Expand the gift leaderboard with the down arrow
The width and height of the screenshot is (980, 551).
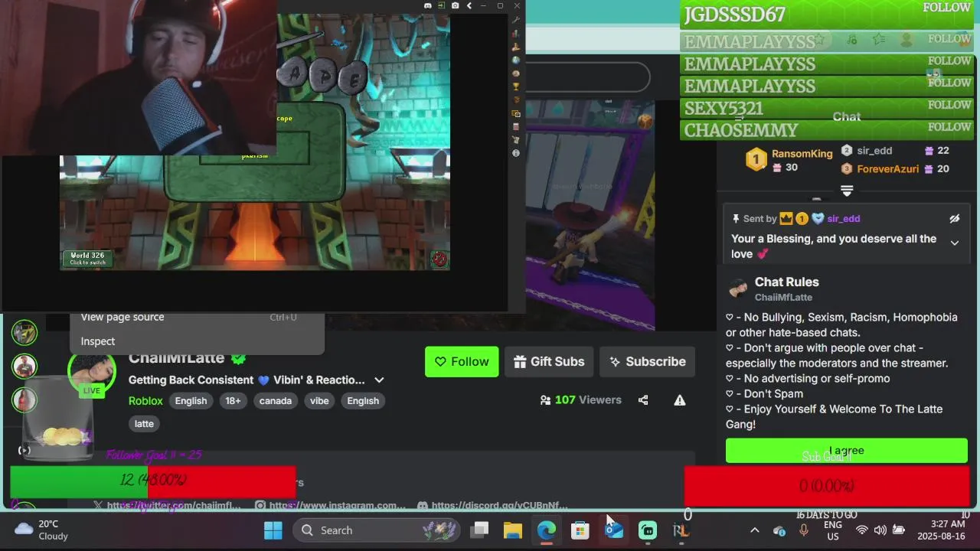pyautogui.click(x=847, y=191)
